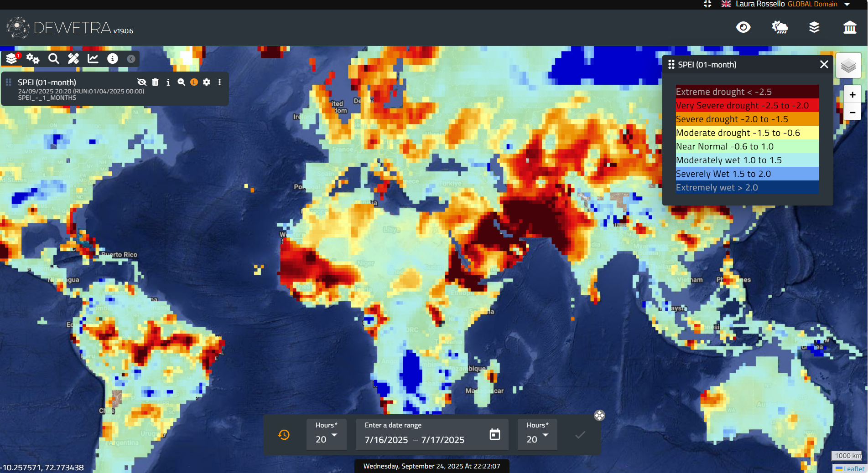Select the drawing and measure tools icon
This screenshot has width=868, height=473.
click(73, 59)
